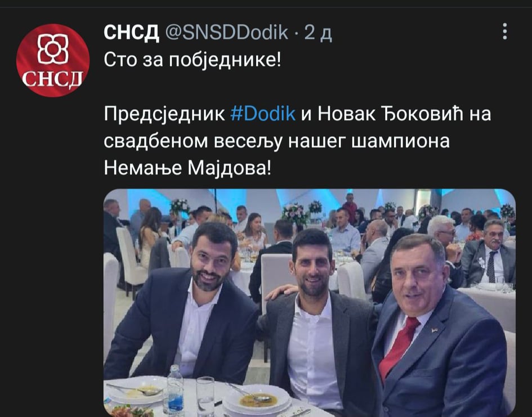This screenshot has width=532, height=417.
Task: Click the '2 д' tweet timestamp
Action: pos(318,33)
